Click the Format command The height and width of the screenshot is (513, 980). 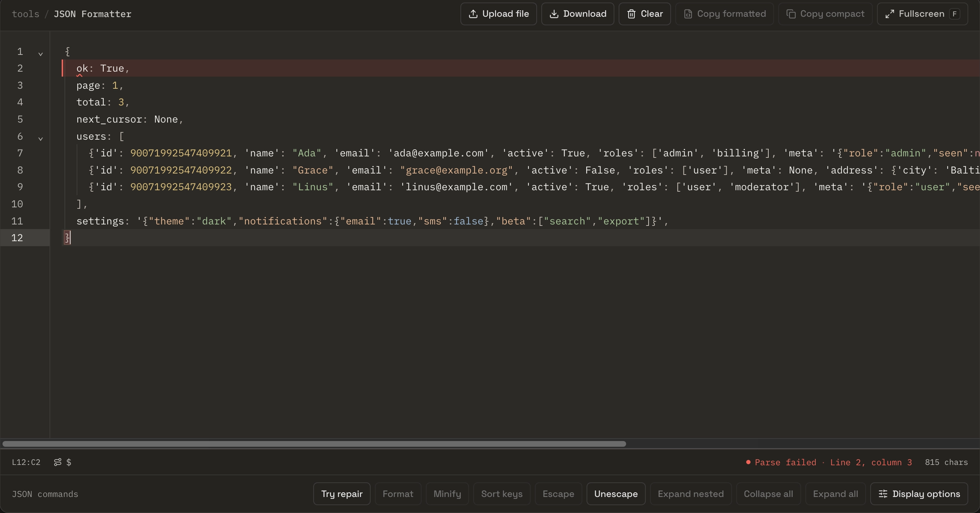point(398,494)
